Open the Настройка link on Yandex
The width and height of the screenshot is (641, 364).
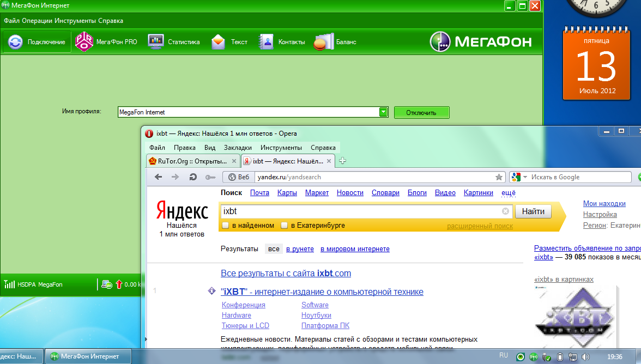(x=600, y=215)
